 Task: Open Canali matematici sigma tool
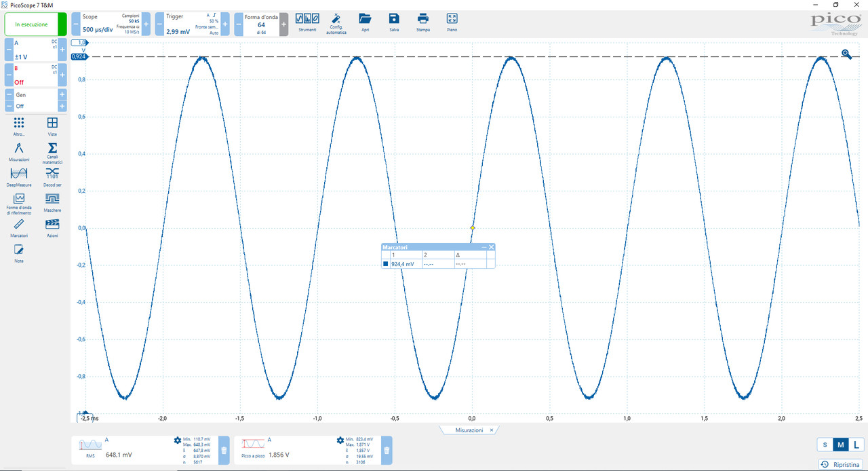(52, 153)
